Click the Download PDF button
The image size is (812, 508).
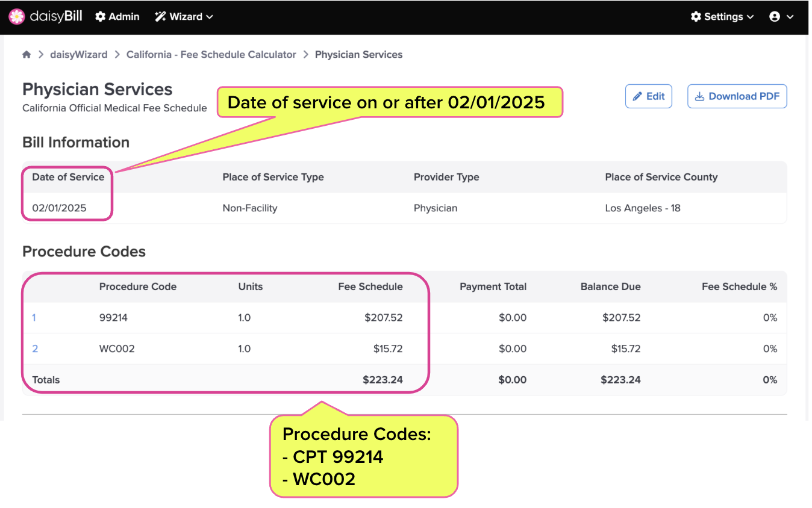(737, 96)
